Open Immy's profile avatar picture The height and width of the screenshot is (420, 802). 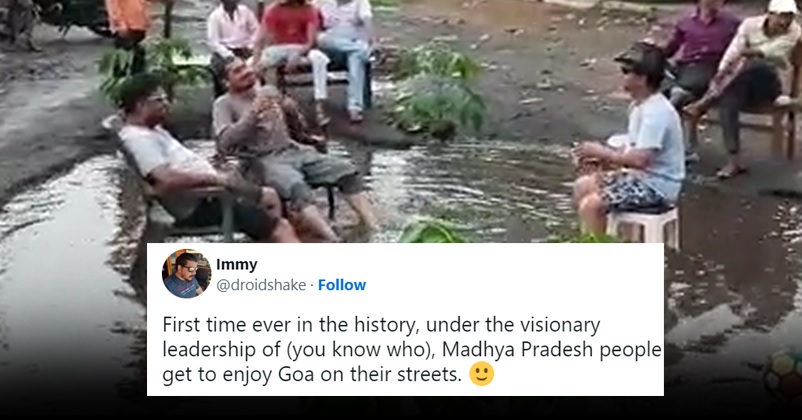186,274
